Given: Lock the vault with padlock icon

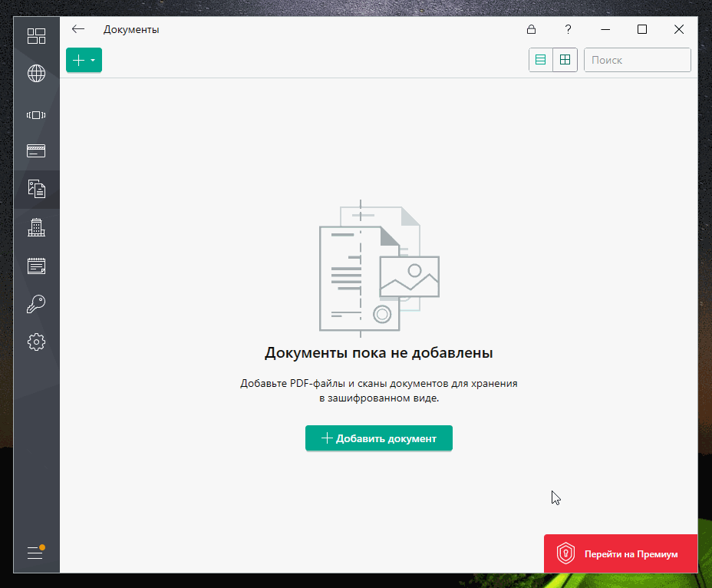Looking at the screenshot, I should pos(531,29).
